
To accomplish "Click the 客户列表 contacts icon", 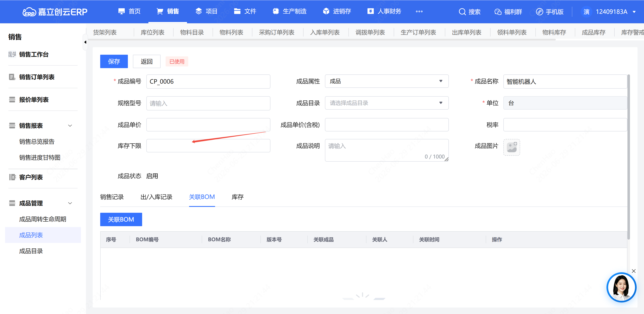I will pyautogui.click(x=12, y=177).
